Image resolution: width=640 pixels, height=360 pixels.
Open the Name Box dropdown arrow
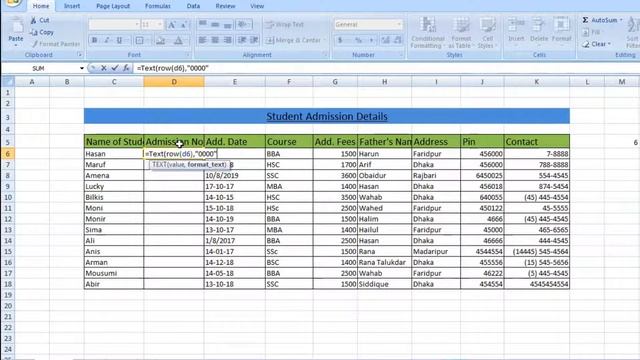82,68
